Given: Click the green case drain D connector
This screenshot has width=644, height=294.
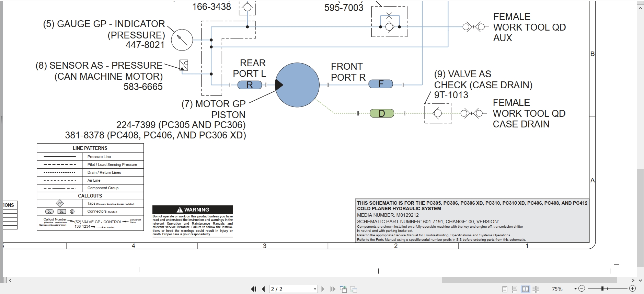Looking at the screenshot, I should 382,113.
